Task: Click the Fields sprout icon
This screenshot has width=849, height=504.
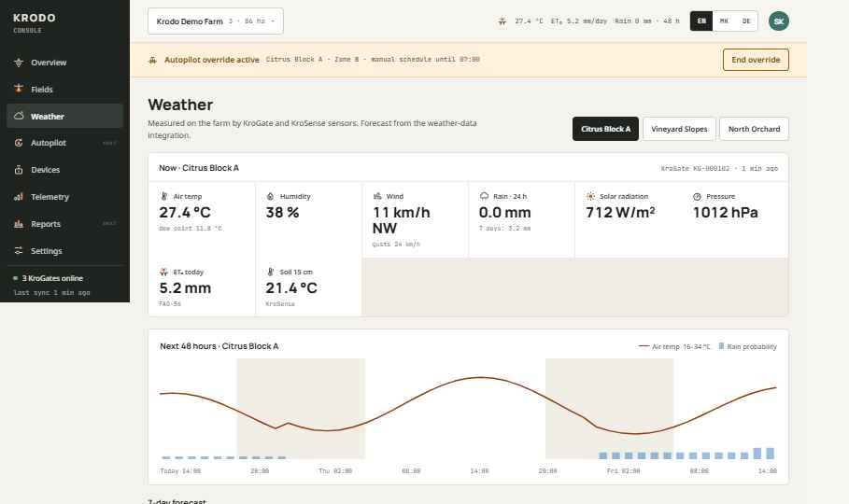Action: 19,89
